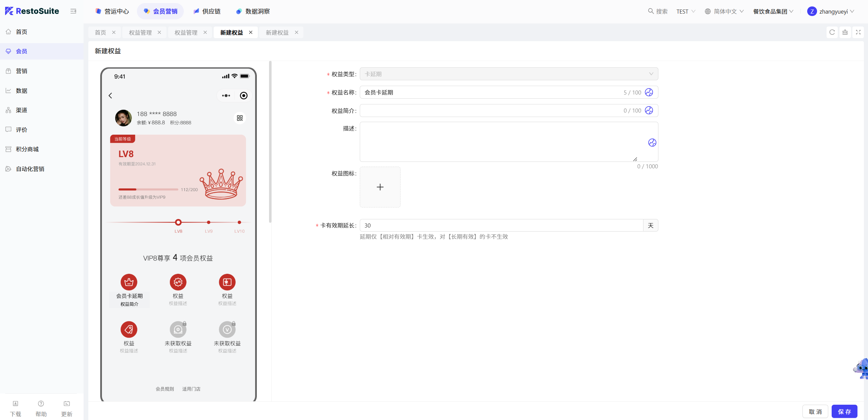Collapse the sidebar menu icon
868x420 pixels.
click(x=73, y=11)
